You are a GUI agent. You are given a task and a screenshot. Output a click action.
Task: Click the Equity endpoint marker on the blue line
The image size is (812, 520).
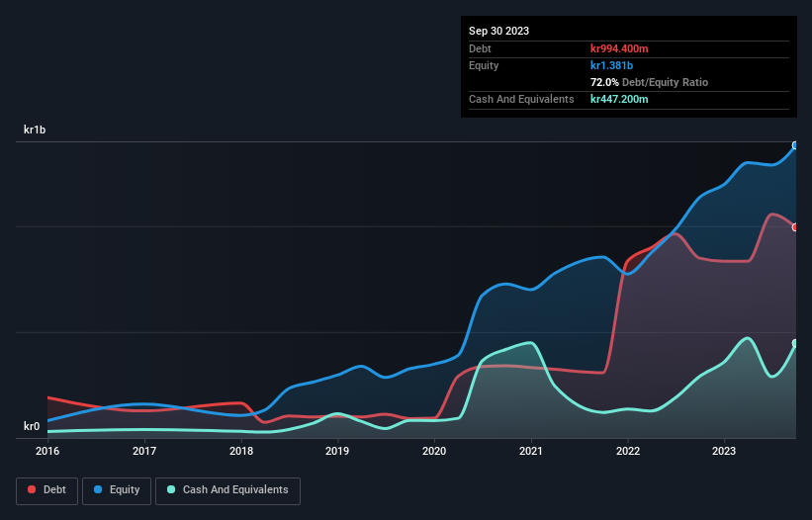(796, 145)
